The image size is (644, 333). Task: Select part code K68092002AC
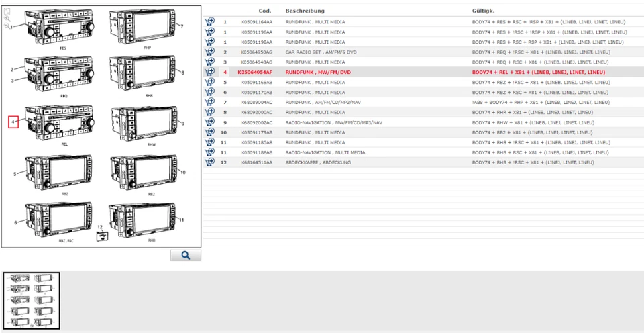coord(256,122)
